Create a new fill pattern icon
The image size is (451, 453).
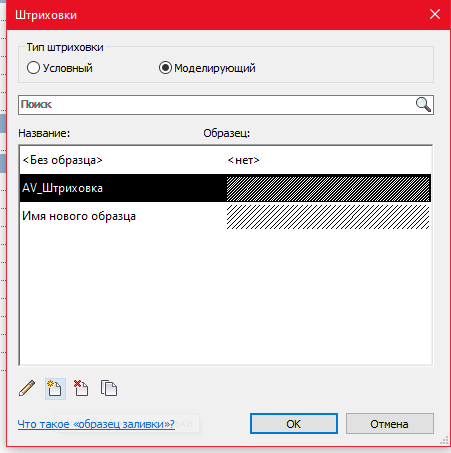pyautogui.click(x=55, y=389)
